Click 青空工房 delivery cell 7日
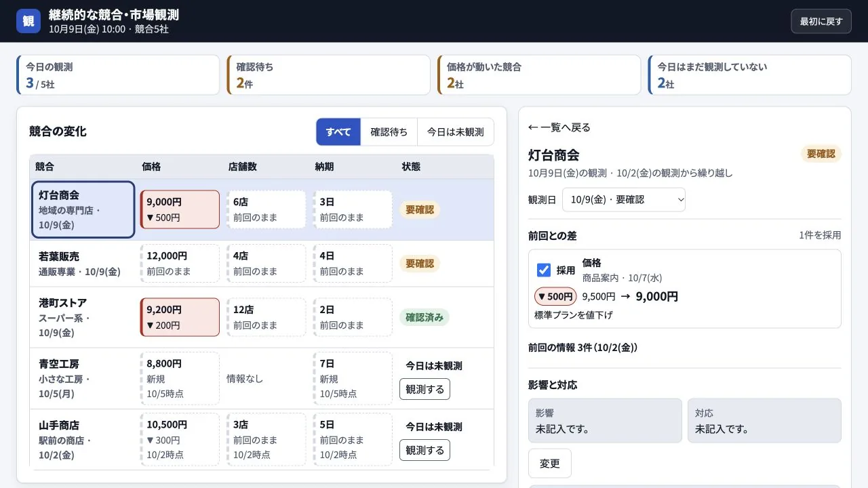This screenshot has width=868, height=488. click(353, 378)
